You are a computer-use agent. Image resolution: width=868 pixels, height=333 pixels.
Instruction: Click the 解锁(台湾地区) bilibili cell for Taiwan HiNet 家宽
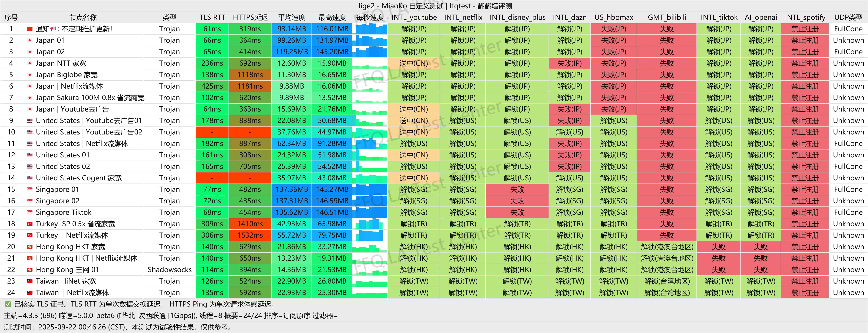click(667, 281)
